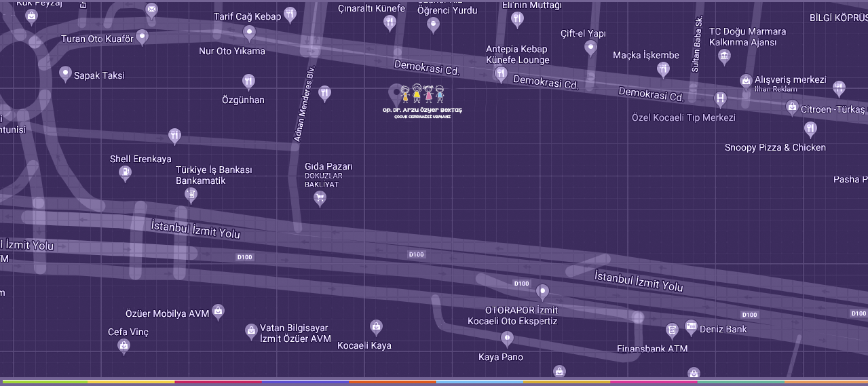Open the Kocaeli Kaya shopping pin
868x386 pixels.
[x=376, y=328]
